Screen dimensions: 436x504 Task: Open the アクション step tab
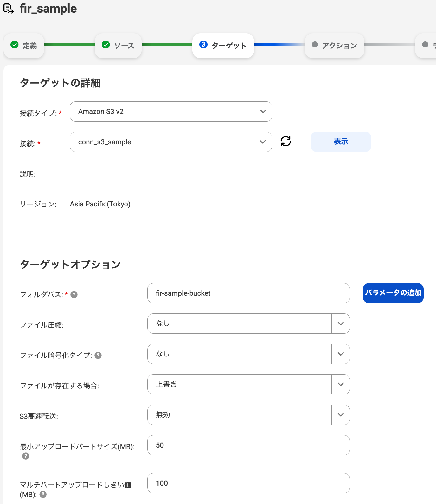coord(335,46)
